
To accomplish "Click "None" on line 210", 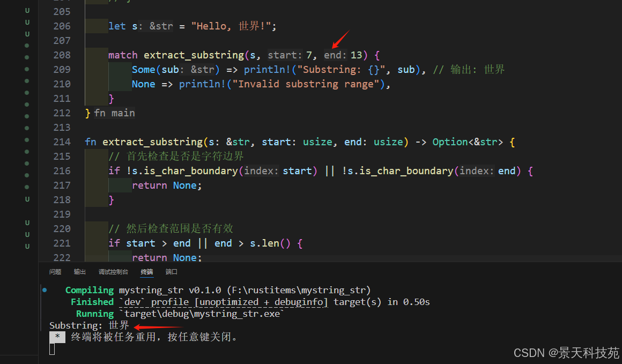I will pyautogui.click(x=144, y=84).
